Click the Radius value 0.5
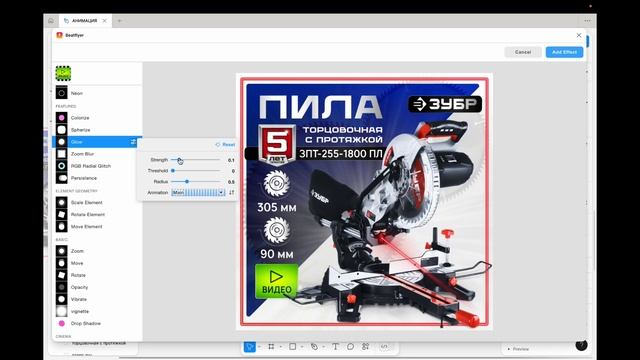 coord(231,182)
